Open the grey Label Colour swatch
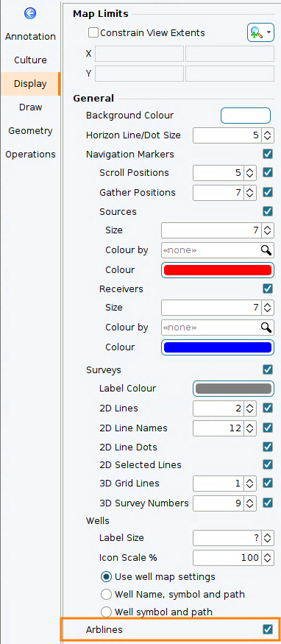 tap(233, 389)
